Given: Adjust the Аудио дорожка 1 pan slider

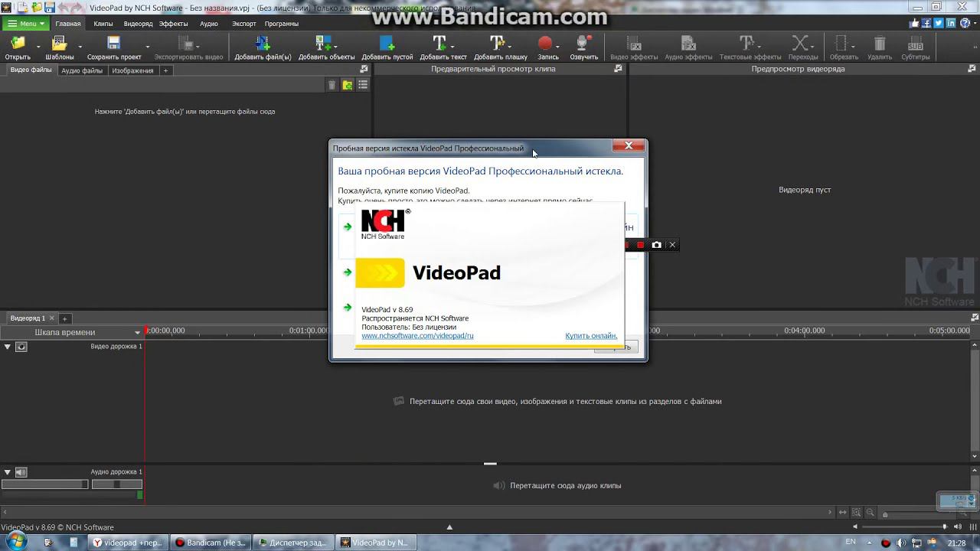Looking at the screenshot, I should (x=116, y=484).
